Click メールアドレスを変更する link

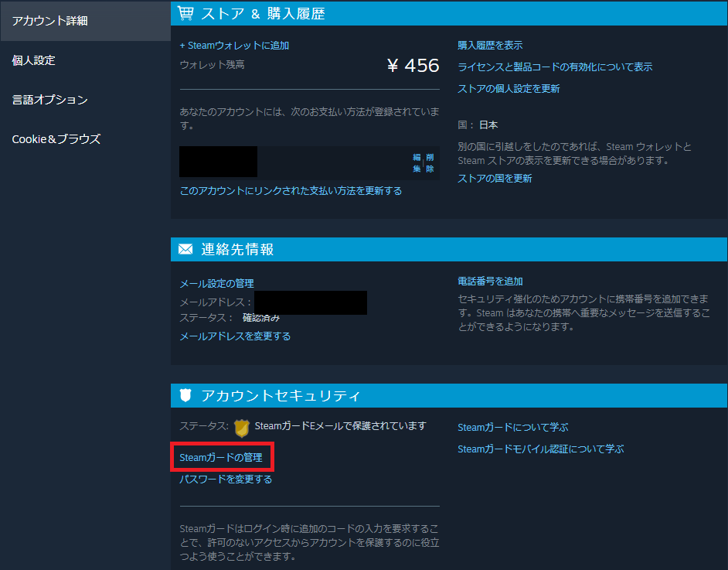[235, 336]
